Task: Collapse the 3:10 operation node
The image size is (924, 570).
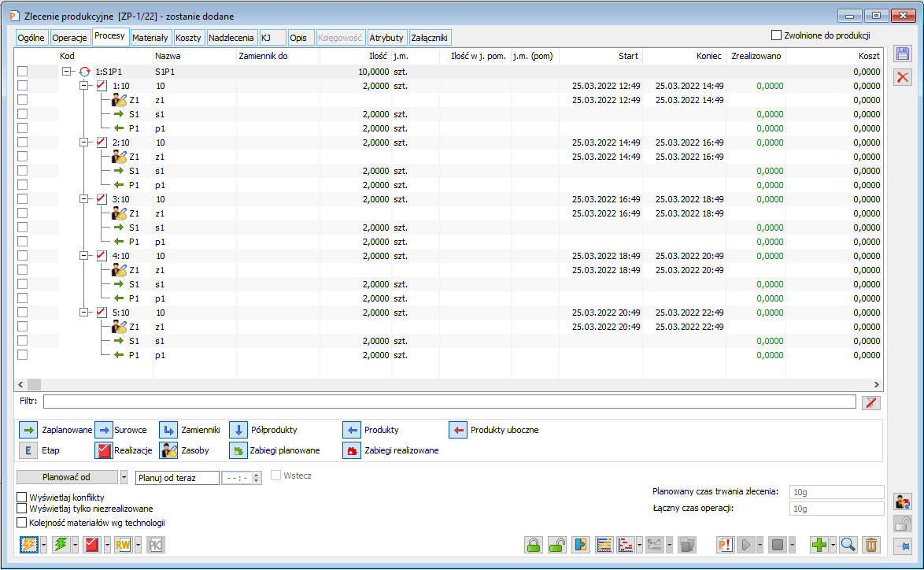Action: pyautogui.click(x=83, y=198)
